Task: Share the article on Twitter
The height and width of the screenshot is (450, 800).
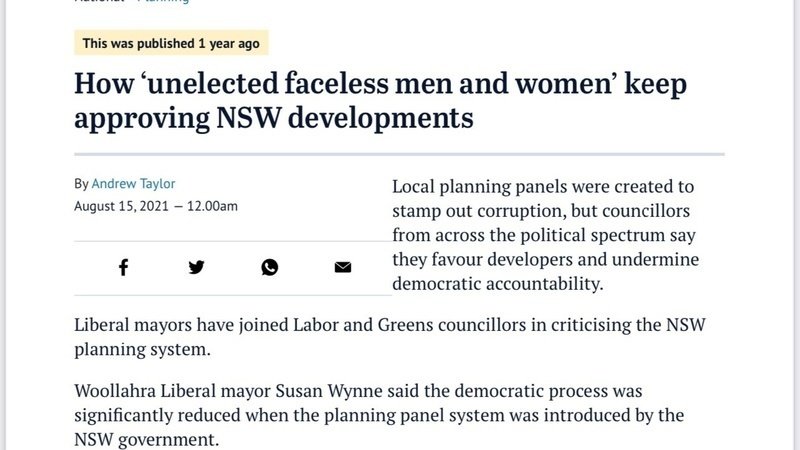Action: (196, 267)
